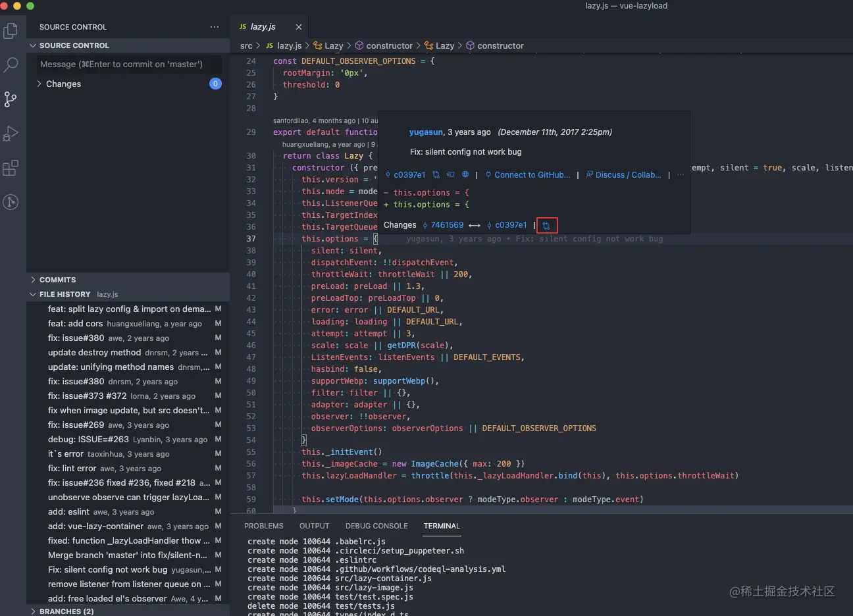Select the TERMINAL panel tab
Screen dimensions: 853x616
click(x=442, y=526)
